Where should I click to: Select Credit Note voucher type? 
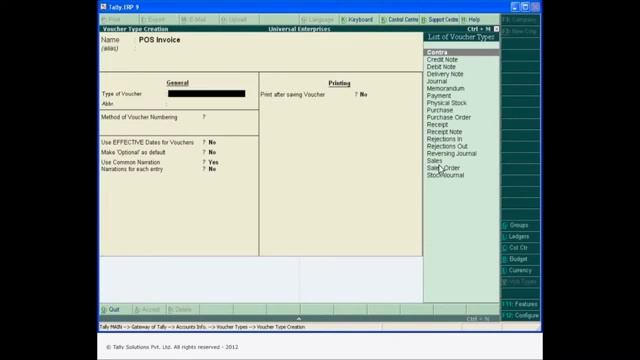tap(442, 60)
